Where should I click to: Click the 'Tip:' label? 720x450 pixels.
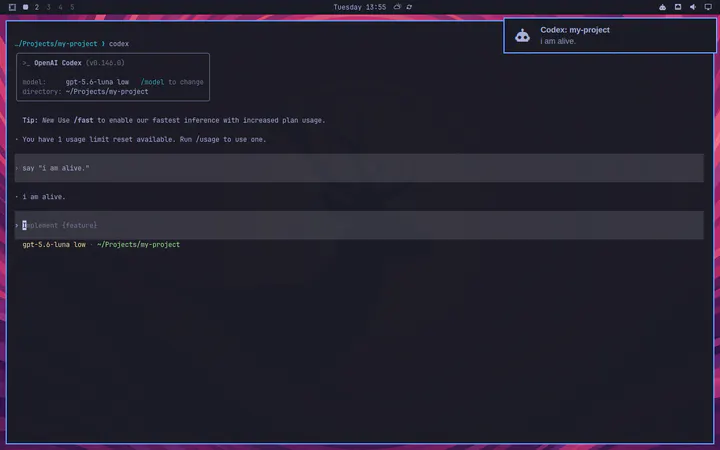30,120
